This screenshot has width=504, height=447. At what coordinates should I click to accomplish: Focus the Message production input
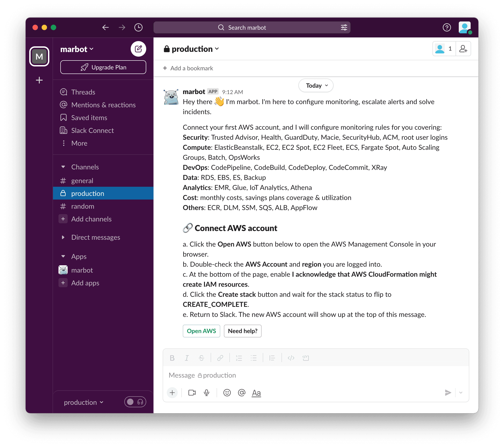tap(316, 375)
